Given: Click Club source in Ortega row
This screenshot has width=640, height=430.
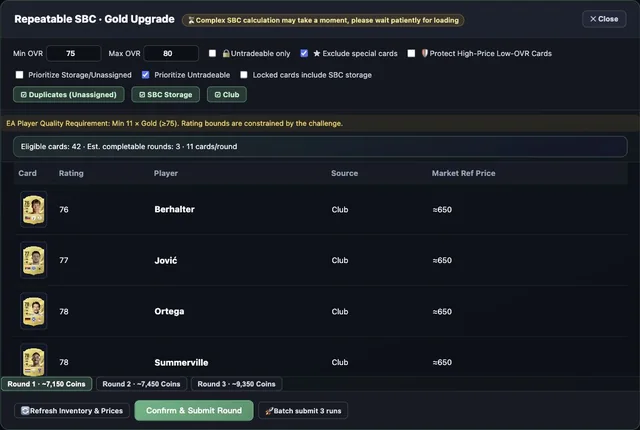Looking at the screenshot, I should [340, 311].
